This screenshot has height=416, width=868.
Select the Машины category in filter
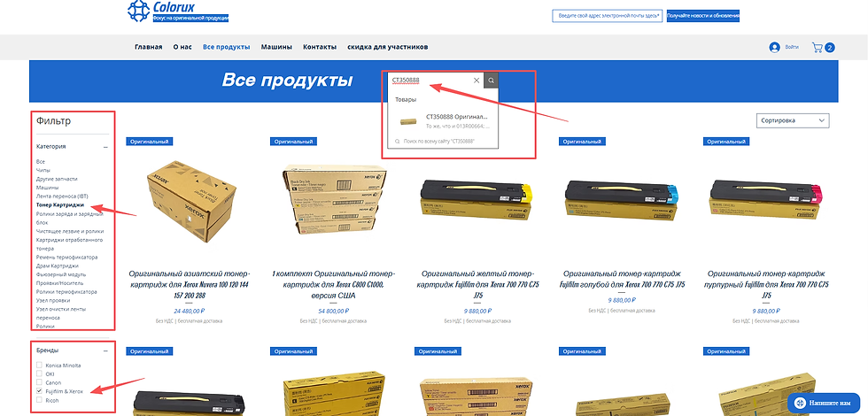(x=47, y=188)
